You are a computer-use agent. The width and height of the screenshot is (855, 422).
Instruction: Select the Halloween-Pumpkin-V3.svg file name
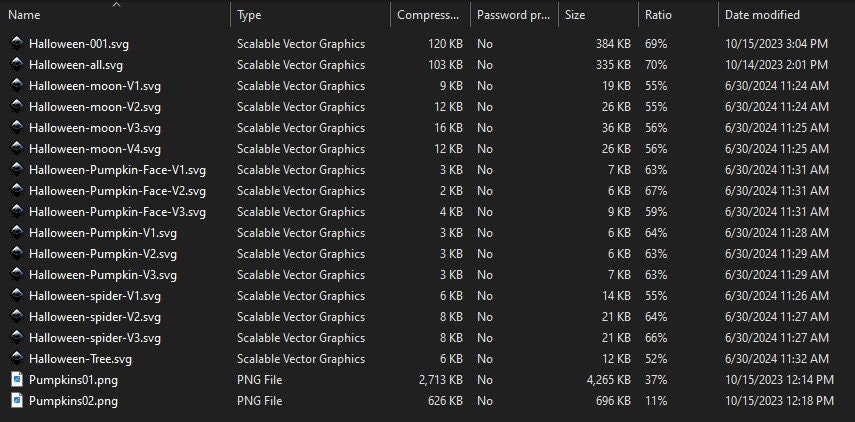click(x=103, y=275)
